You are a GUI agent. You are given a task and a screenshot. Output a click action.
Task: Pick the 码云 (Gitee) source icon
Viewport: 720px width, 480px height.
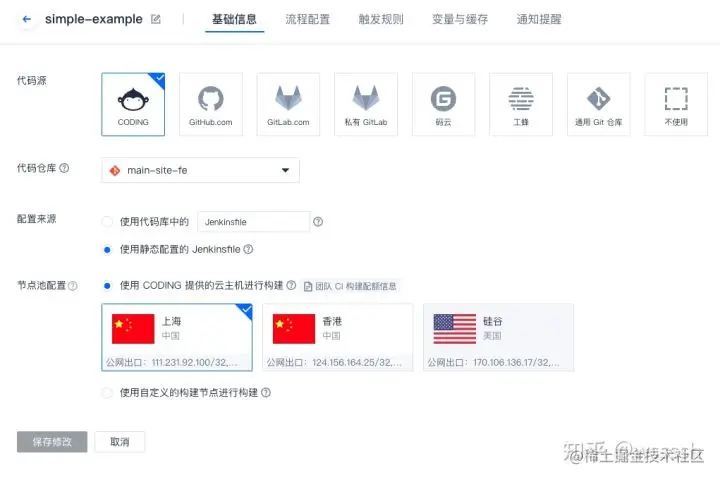(444, 104)
